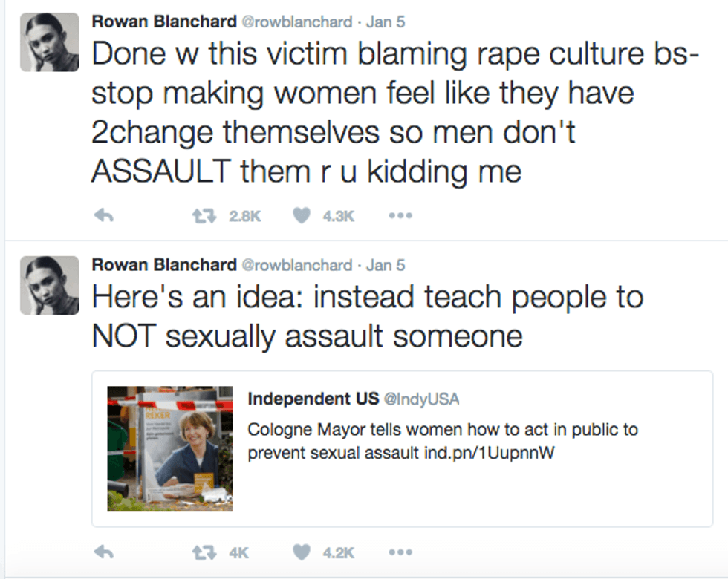Go to the @IndyUSA handle
This screenshot has height=579, width=728.
point(421,399)
